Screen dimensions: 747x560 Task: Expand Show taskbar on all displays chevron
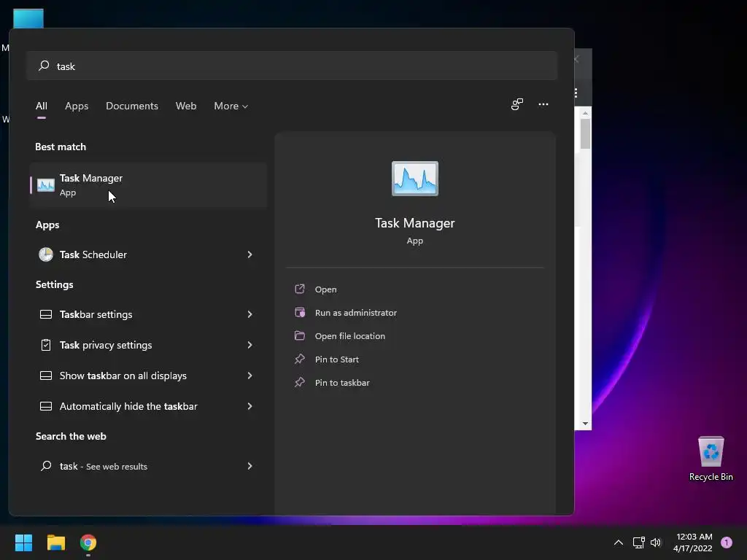249,376
